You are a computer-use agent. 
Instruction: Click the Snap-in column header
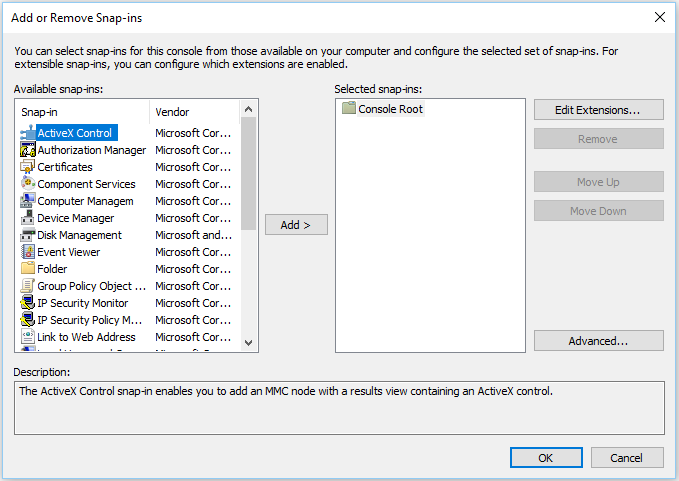[82, 112]
